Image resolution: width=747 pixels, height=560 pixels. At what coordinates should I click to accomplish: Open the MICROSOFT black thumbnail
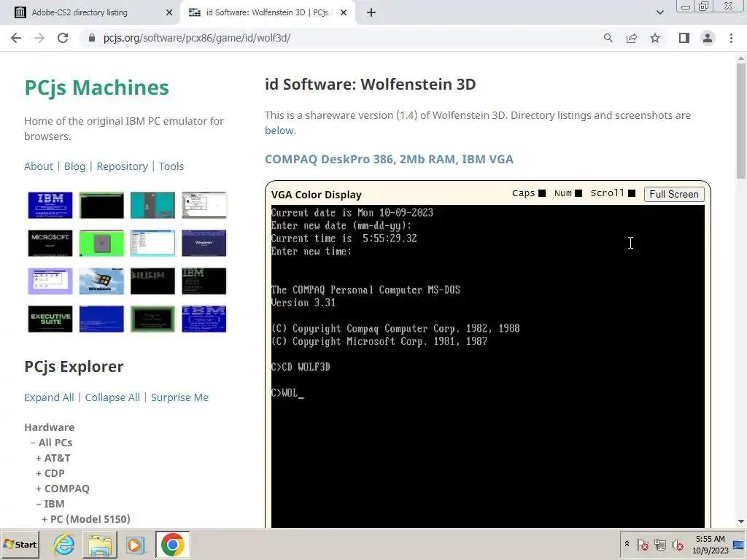50,244
